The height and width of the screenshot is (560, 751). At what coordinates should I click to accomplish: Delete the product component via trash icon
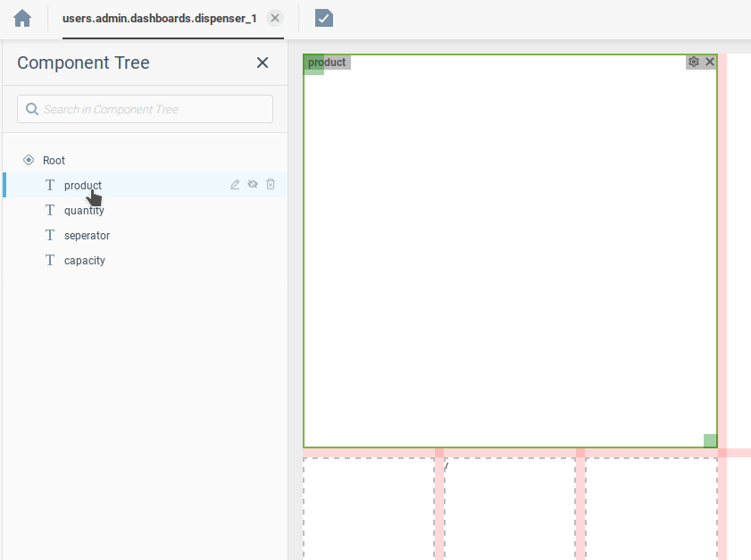[x=271, y=185]
